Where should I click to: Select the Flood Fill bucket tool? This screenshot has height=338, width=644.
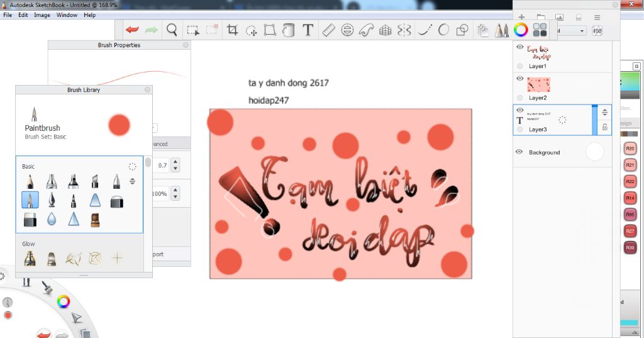point(289,30)
